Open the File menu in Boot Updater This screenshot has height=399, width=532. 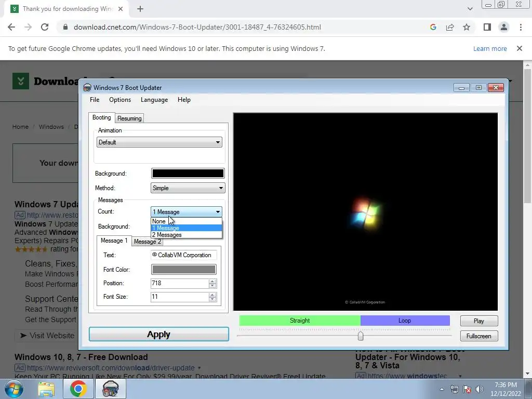pyautogui.click(x=95, y=100)
